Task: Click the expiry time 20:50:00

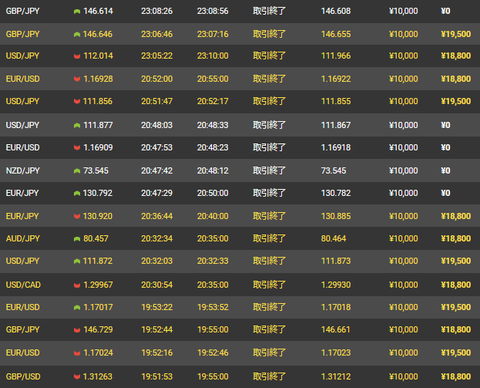Action: coord(213,193)
